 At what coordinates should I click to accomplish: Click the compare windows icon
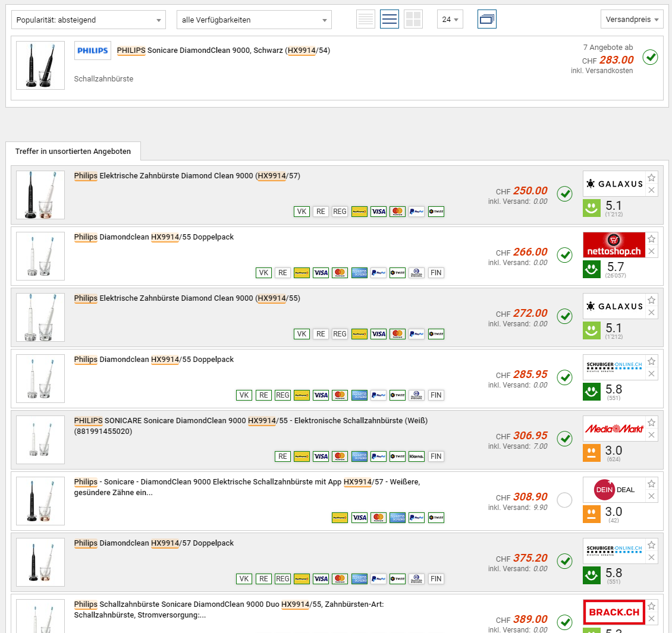(x=486, y=19)
